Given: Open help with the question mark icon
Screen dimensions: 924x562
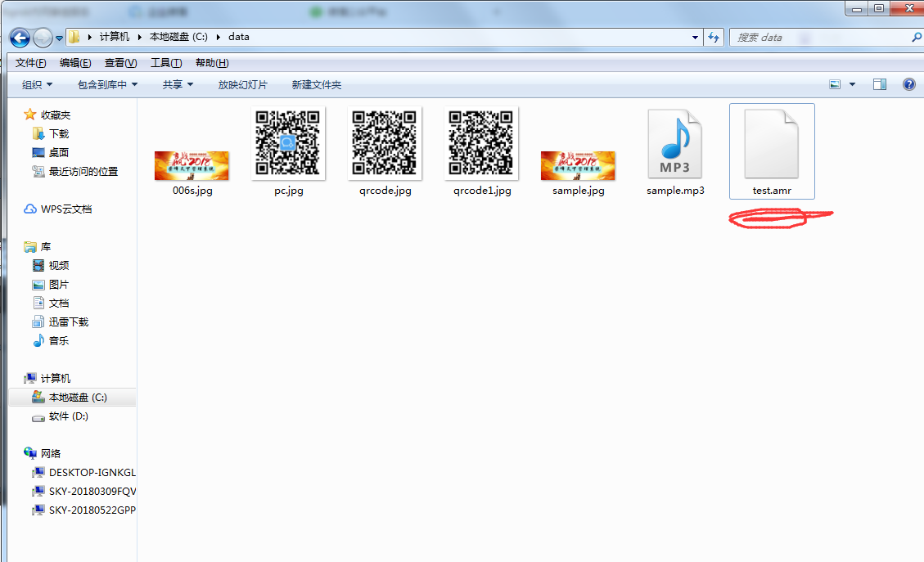Looking at the screenshot, I should (909, 85).
